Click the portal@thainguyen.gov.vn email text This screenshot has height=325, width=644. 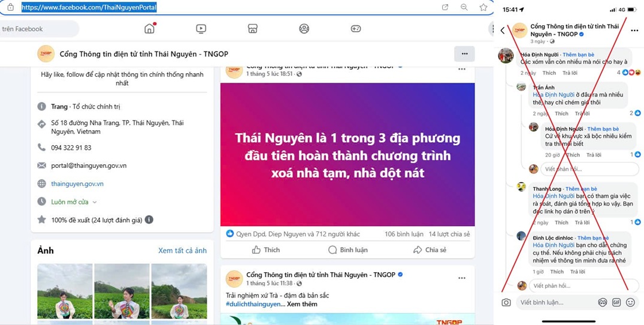pos(89,165)
